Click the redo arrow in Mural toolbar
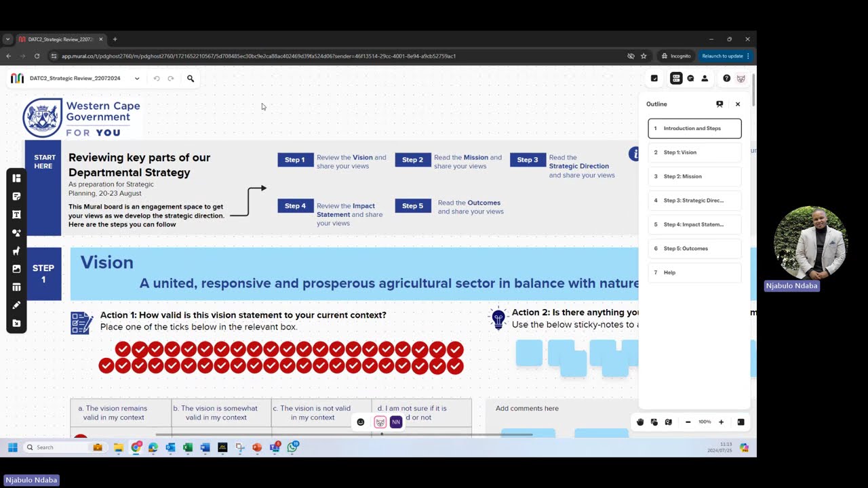 coord(171,79)
